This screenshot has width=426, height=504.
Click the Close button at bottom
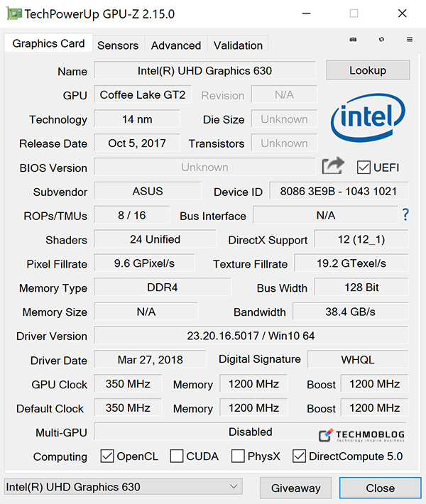click(x=380, y=488)
